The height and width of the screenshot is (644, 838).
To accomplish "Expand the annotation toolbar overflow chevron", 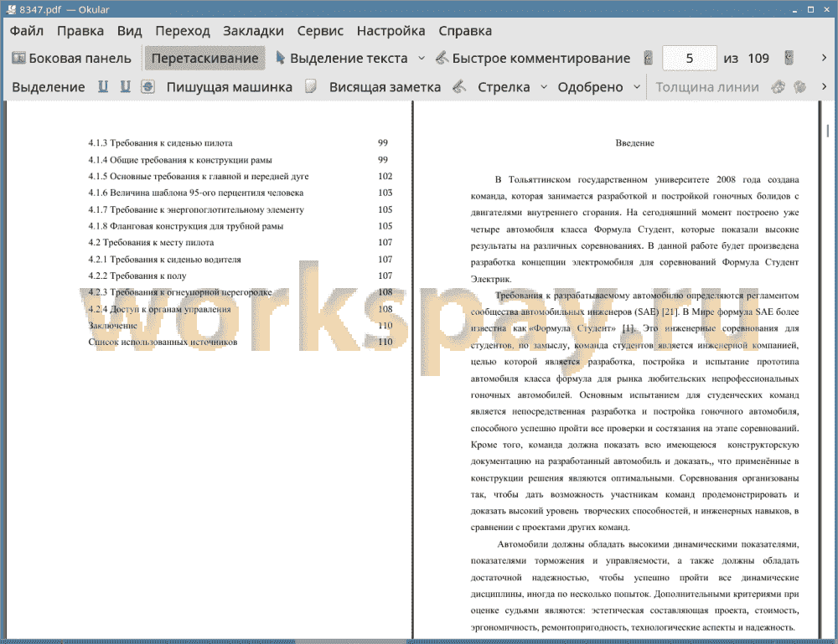I will tap(824, 86).
